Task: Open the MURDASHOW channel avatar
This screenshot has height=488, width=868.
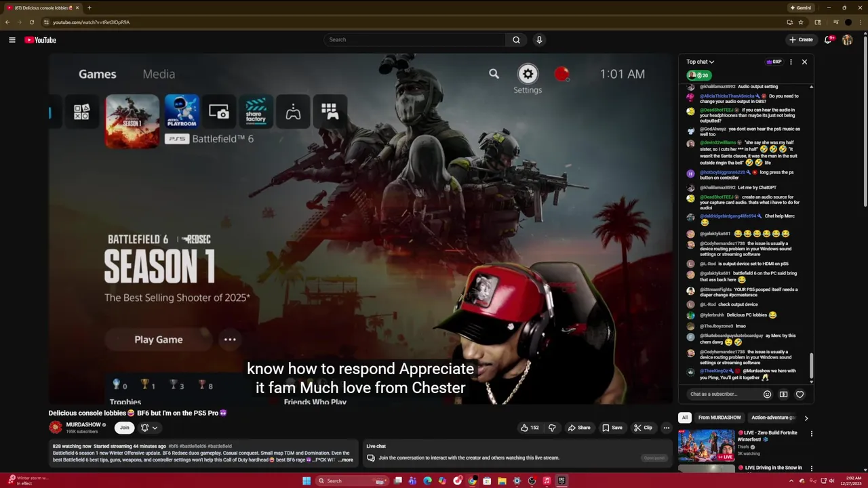Action: click(56, 428)
